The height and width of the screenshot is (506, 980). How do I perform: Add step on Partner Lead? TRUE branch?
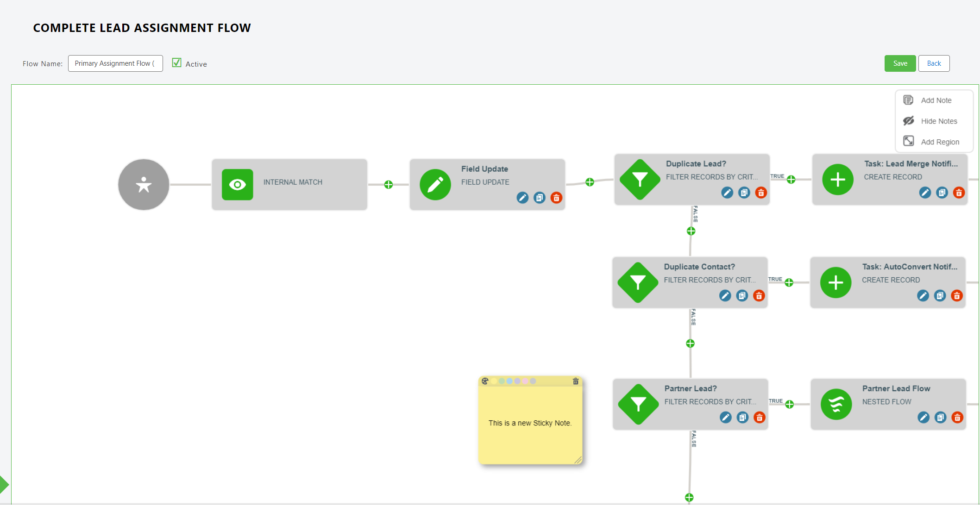pos(790,404)
